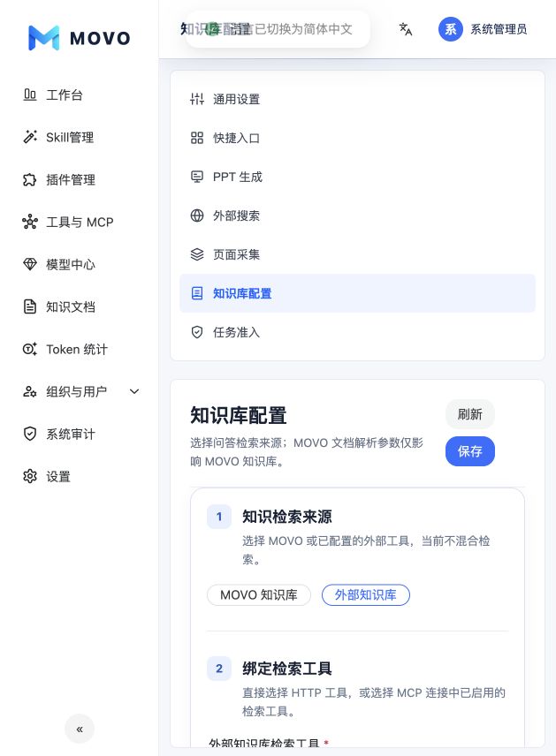The image size is (556, 756).
Task: Click 系统管理员 user name
Action: tap(499, 29)
